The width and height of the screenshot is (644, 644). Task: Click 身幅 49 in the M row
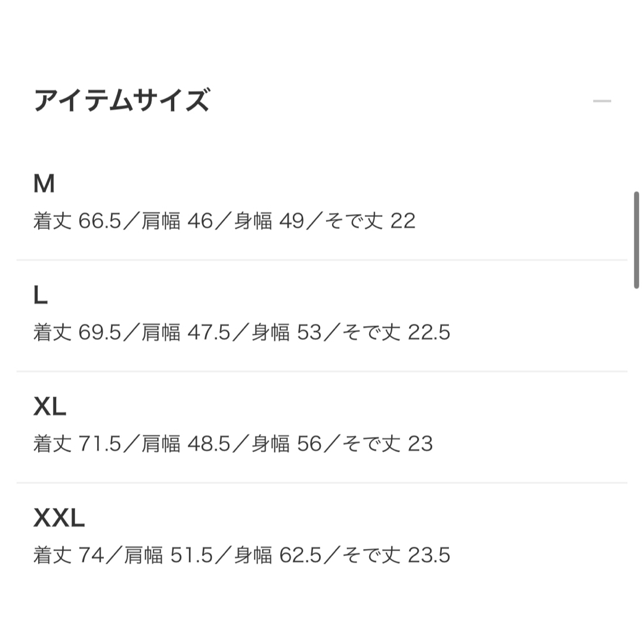pos(269,221)
